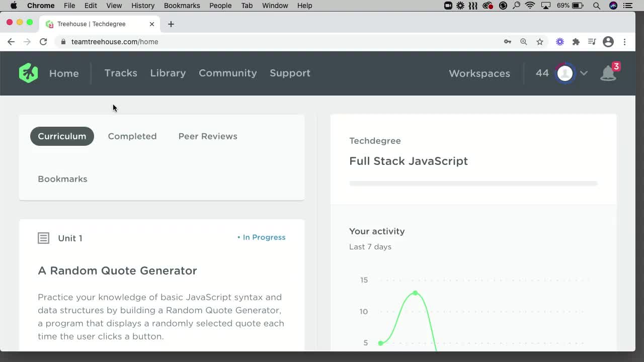
Task: Reload the page with the refresh icon
Action: pyautogui.click(x=43, y=42)
